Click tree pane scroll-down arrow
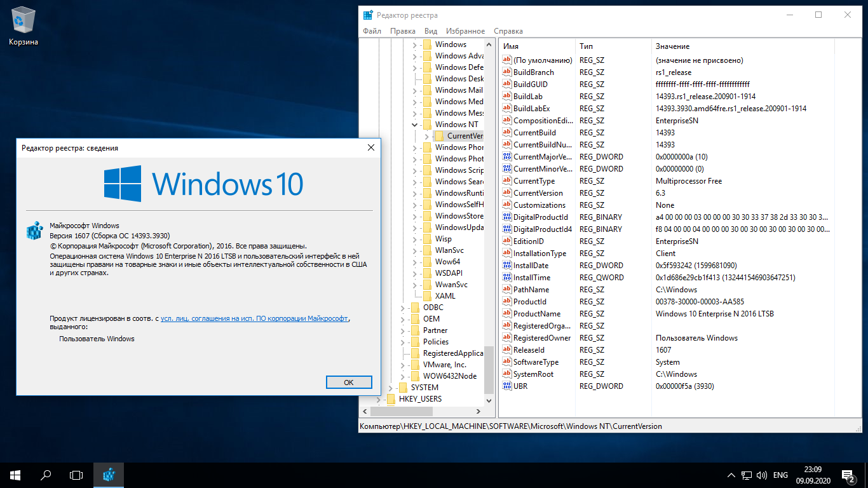868x488 pixels. [489, 401]
